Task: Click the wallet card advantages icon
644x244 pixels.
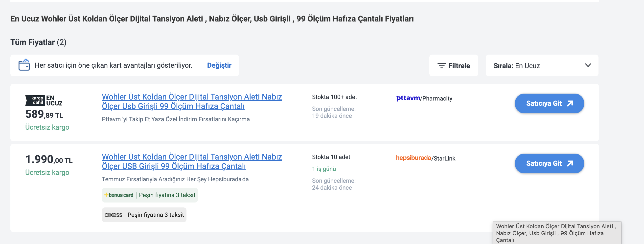Action: 24,65
